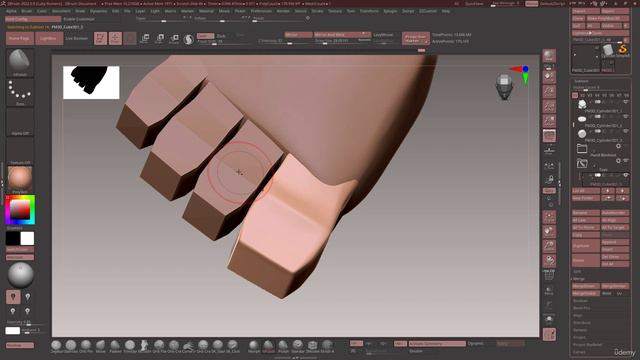Expand the Boolean section
Screen dimensions: 640x360
(580, 301)
